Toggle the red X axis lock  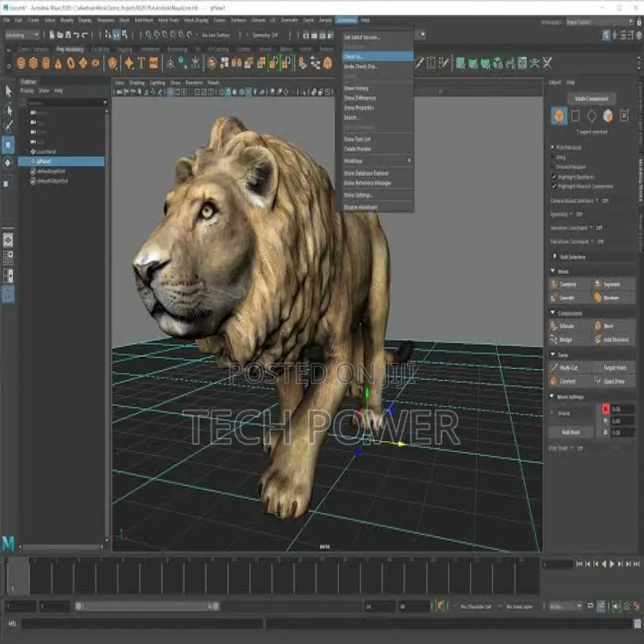pyautogui.click(x=606, y=409)
